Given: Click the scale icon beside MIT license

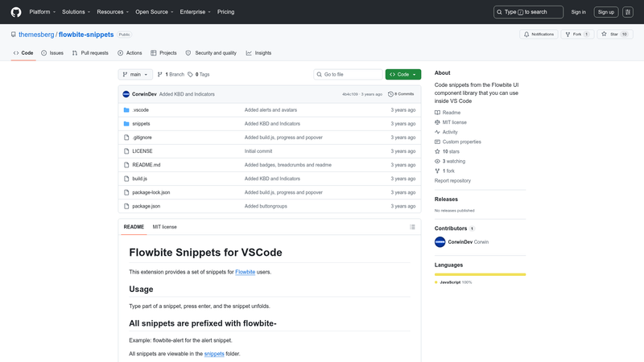Looking at the screenshot, I should (x=437, y=122).
